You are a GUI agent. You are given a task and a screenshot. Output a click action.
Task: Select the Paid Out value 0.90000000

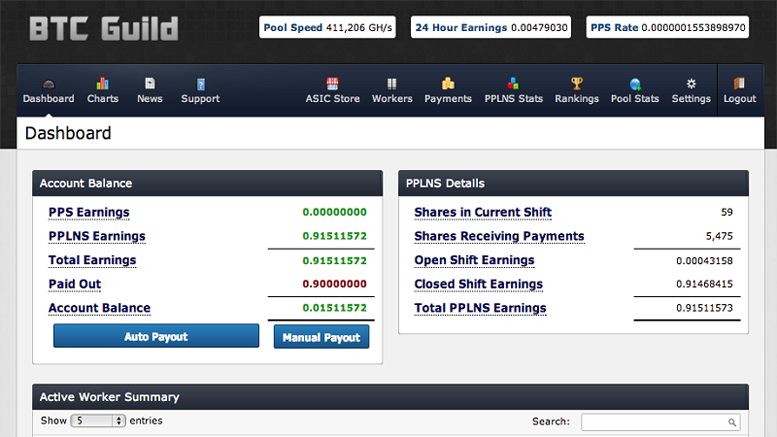[x=334, y=284]
